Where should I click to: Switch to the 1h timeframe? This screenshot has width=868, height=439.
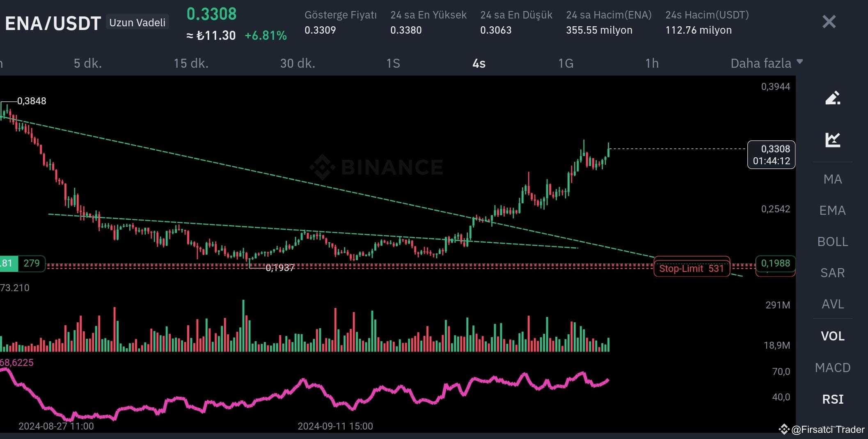click(x=652, y=63)
